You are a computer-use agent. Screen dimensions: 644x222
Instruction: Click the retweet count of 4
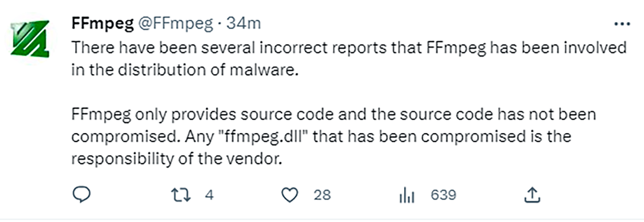(209, 195)
